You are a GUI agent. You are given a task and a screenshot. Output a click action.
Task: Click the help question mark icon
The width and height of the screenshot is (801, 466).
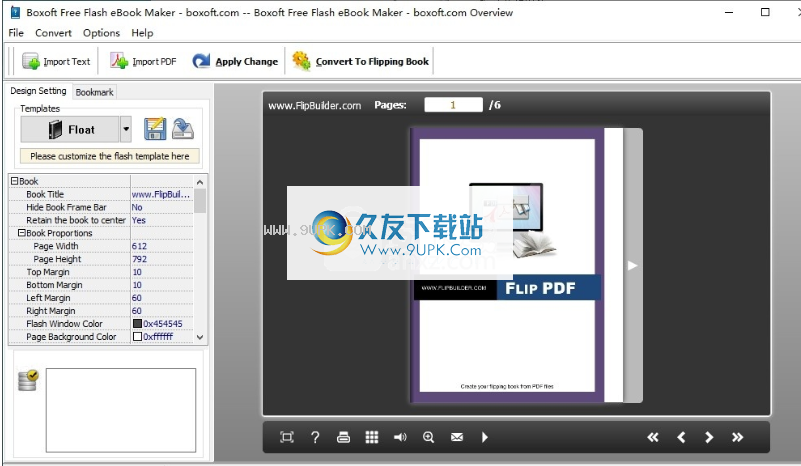click(315, 437)
